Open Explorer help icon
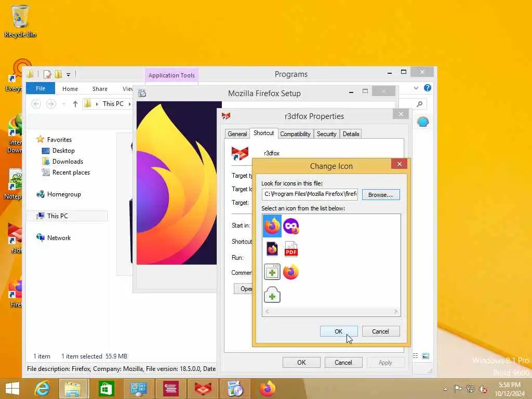 pos(428,88)
